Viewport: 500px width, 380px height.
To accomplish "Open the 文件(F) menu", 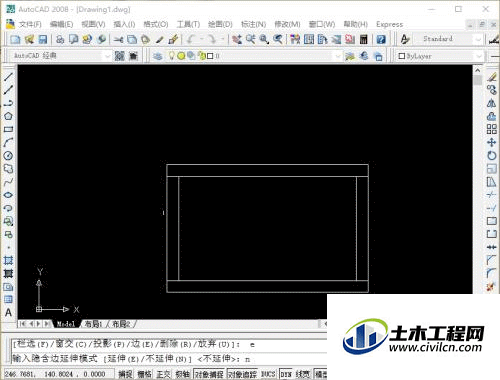I will click(30, 24).
